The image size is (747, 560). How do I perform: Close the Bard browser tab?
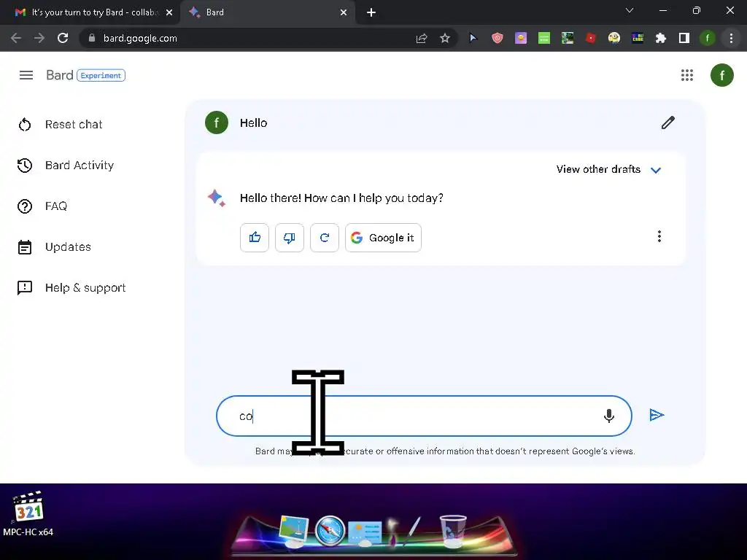pos(344,13)
